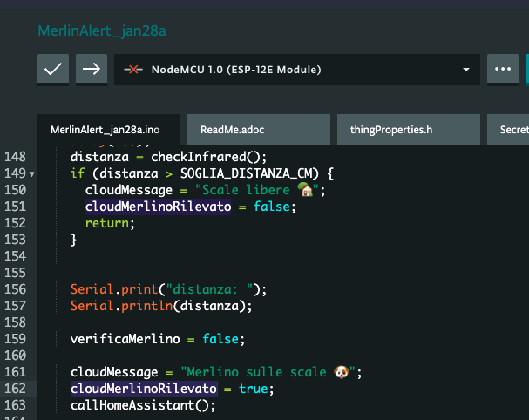Click the disconnected board status icon

pyautogui.click(x=133, y=70)
